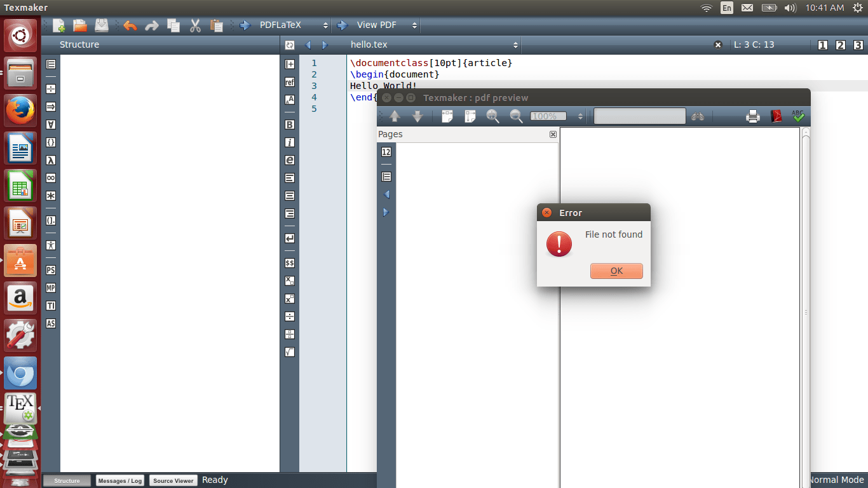Viewport: 868px width, 488px height.
Task: Click OK on the File not found error
Action: click(616, 271)
